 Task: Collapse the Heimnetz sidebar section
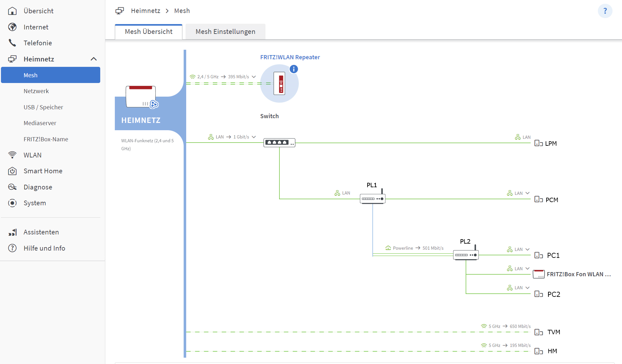click(x=94, y=59)
